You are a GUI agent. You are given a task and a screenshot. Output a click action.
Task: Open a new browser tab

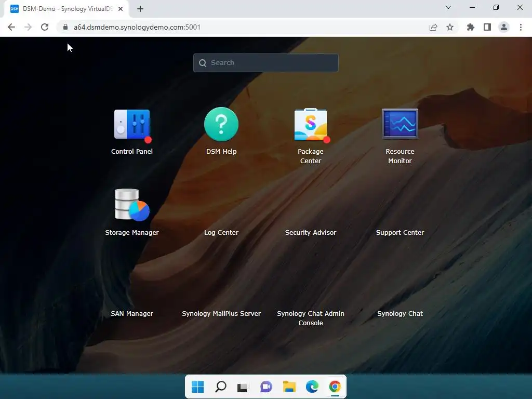point(140,9)
